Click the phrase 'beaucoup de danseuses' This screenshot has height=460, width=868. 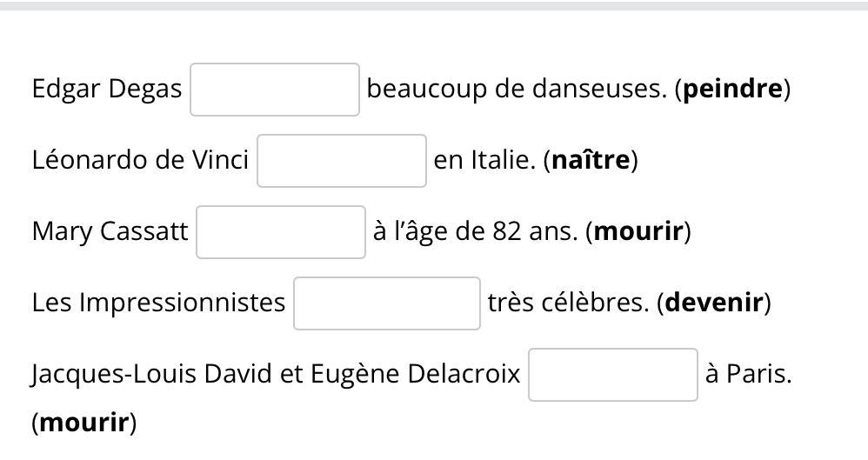click(x=516, y=89)
